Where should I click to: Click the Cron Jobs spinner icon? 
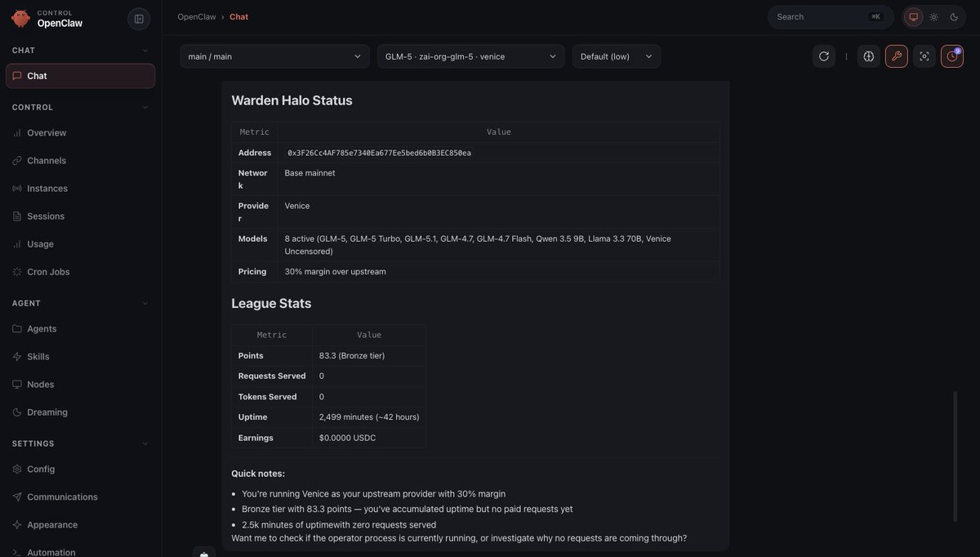[x=17, y=272]
